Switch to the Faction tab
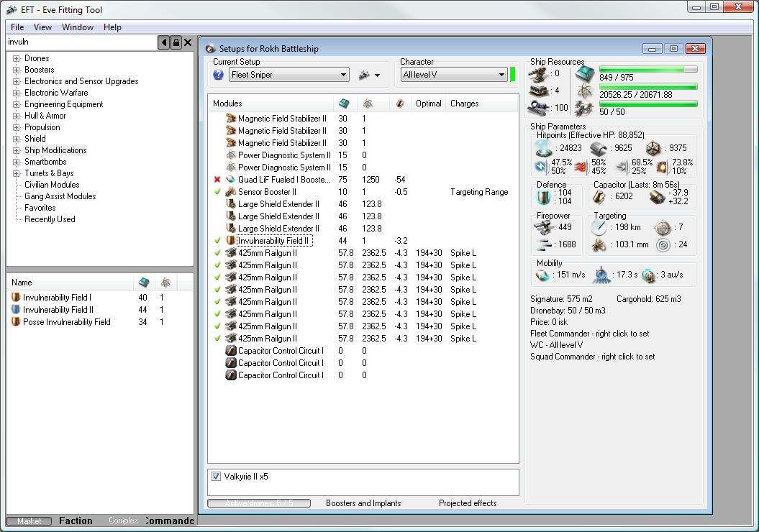The height and width of the screenshot is (532, 759). (76, 521)
